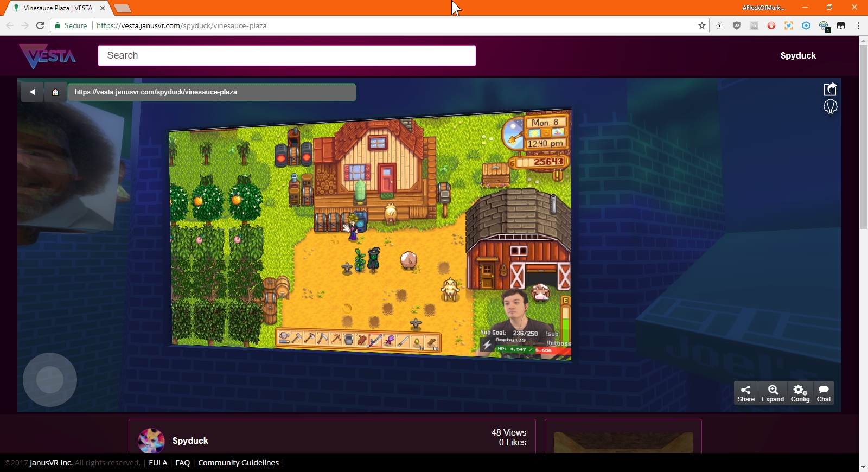
Task: Click the virtual joystick control
Action: point(50,380)
